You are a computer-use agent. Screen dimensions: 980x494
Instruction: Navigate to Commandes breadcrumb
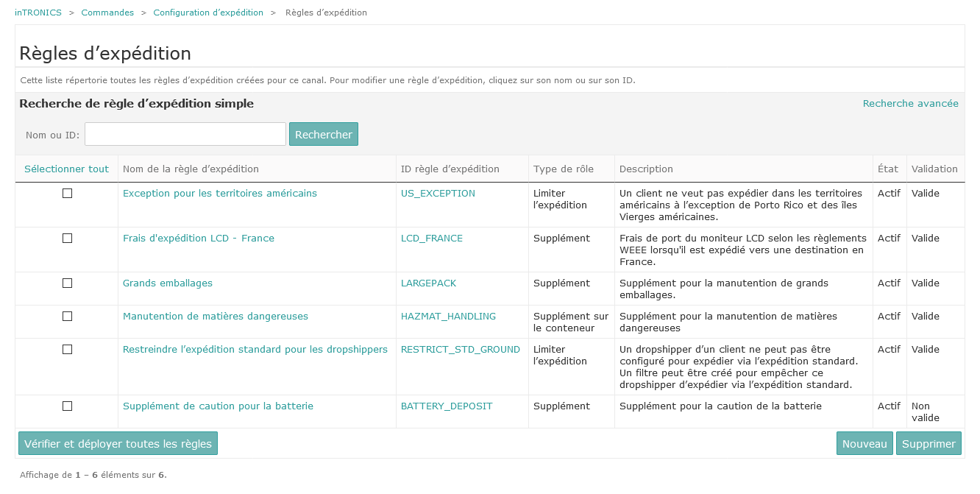[107, 13]
